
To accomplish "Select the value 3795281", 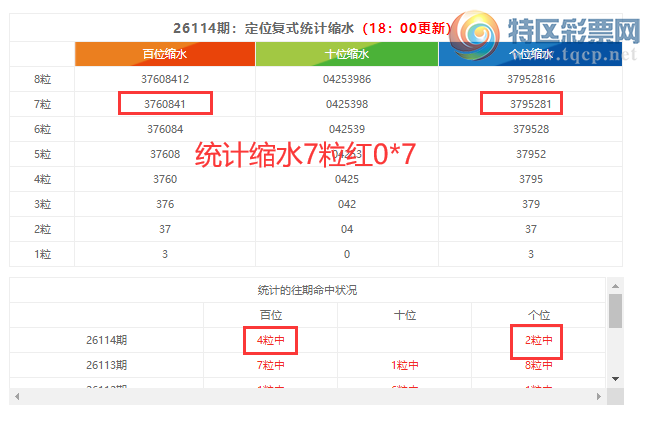I will [531, 104].
